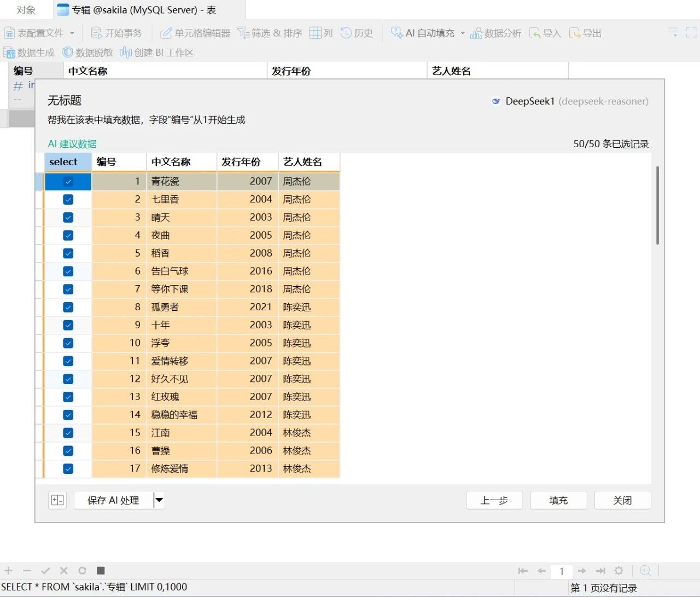Screen dimensions: 700x597
Task: Click the 关闭 button
Action: (622, 500)
